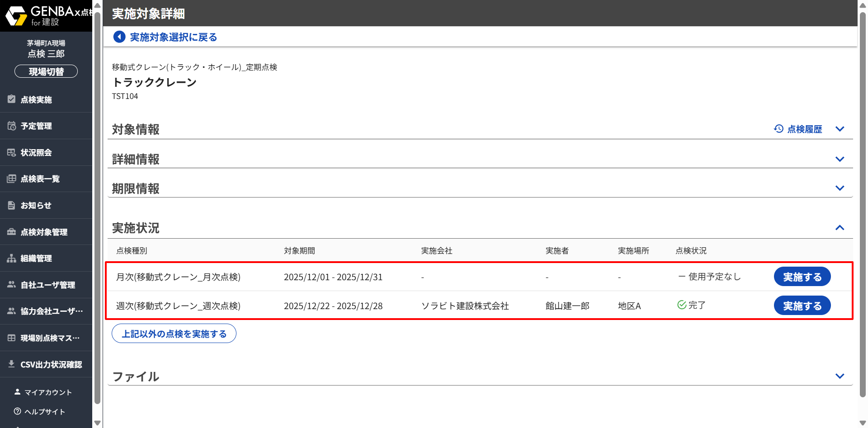The width and height of the screenshot is (868, 428).
Task: Click 上記以外の点検を実施する button
Action: [x=174, y=334]
